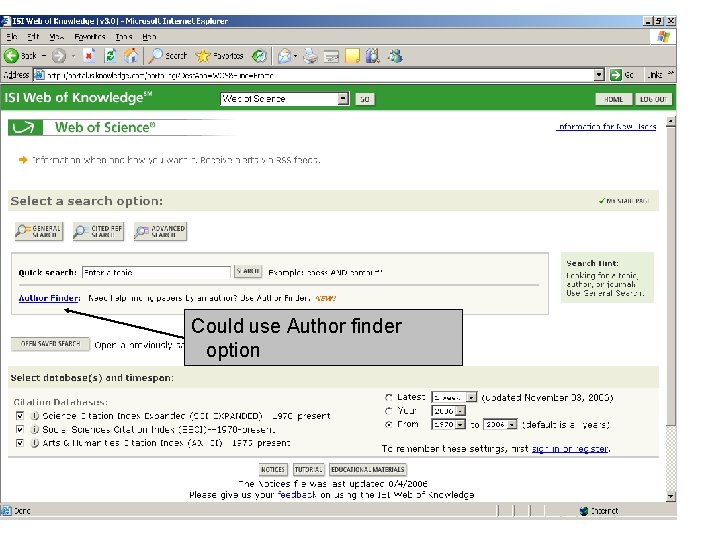The image size is (720, 540).
Task: Open the File menu
Action: coord(12,36)
